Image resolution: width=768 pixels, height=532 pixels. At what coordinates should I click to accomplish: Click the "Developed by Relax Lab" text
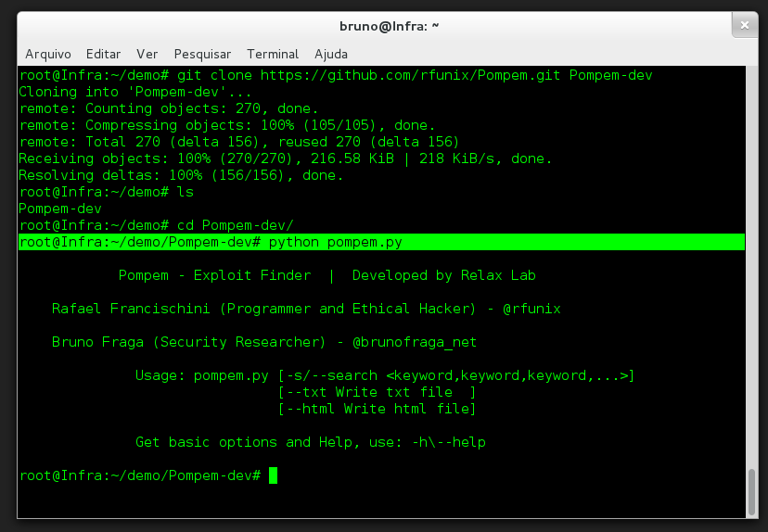click(444, 275)
